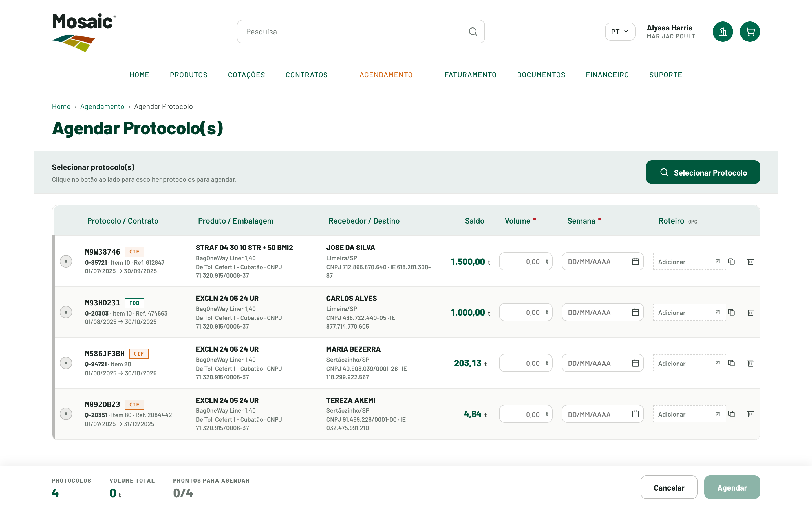The height and width of the screenshot is (508, 812).
Task: Open the FINANCEIRO menu
Action: click(x=607, y=75)
